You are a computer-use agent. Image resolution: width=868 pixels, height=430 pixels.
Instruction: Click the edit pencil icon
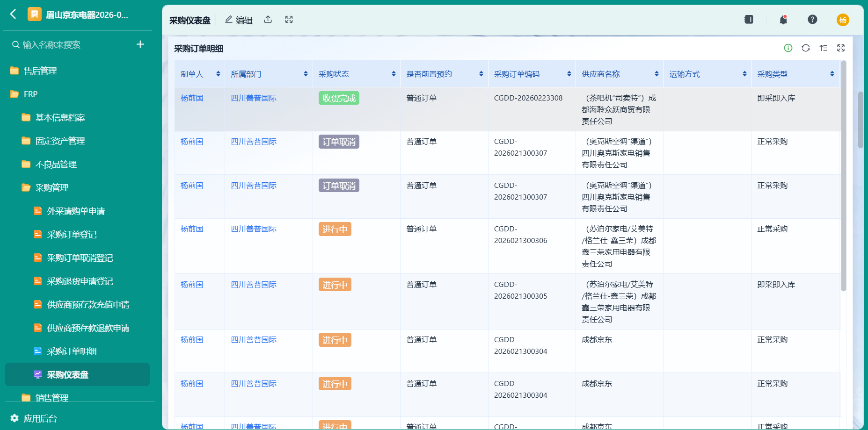click(x=229, y=20)
